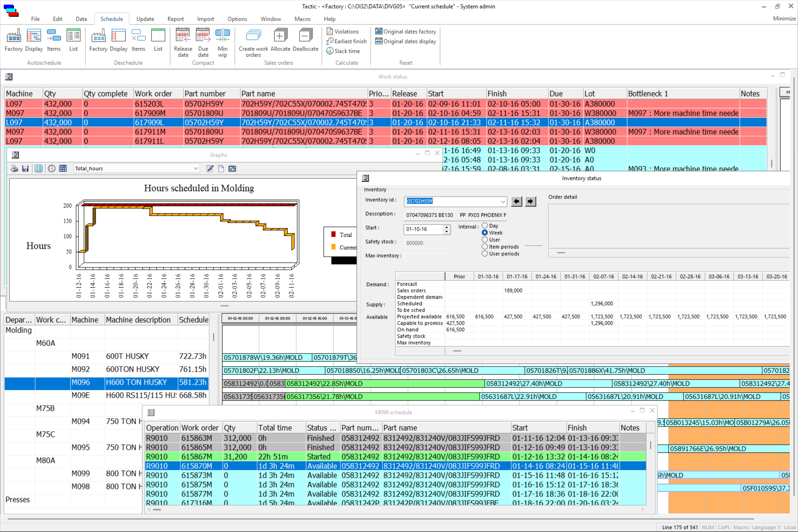Open the Report menu

coord(175,19)
